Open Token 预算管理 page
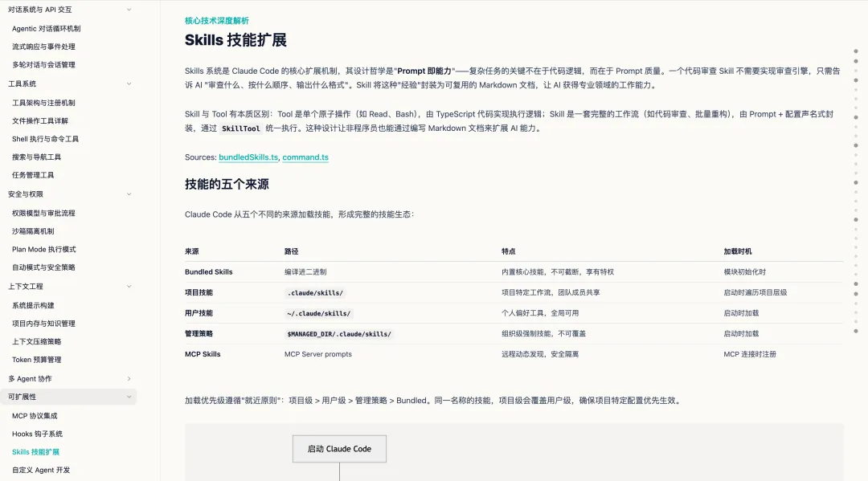 [x=36, y=360]
